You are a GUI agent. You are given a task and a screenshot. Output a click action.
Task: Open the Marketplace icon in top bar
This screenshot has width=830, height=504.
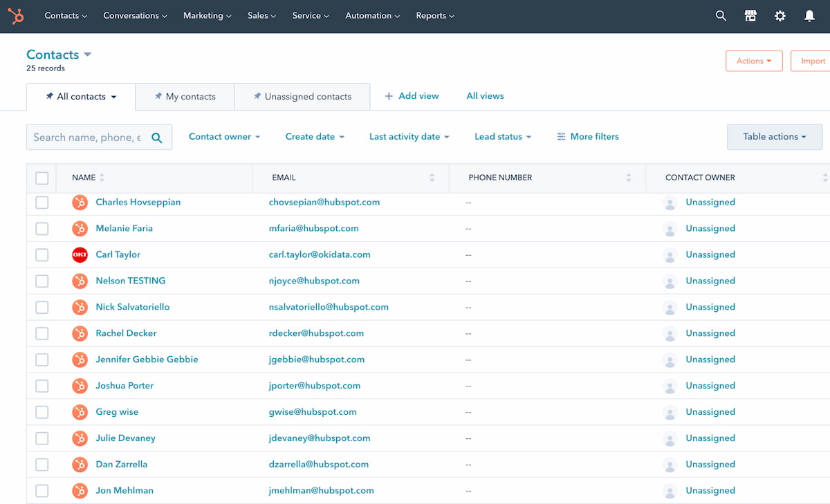[750, 16]
